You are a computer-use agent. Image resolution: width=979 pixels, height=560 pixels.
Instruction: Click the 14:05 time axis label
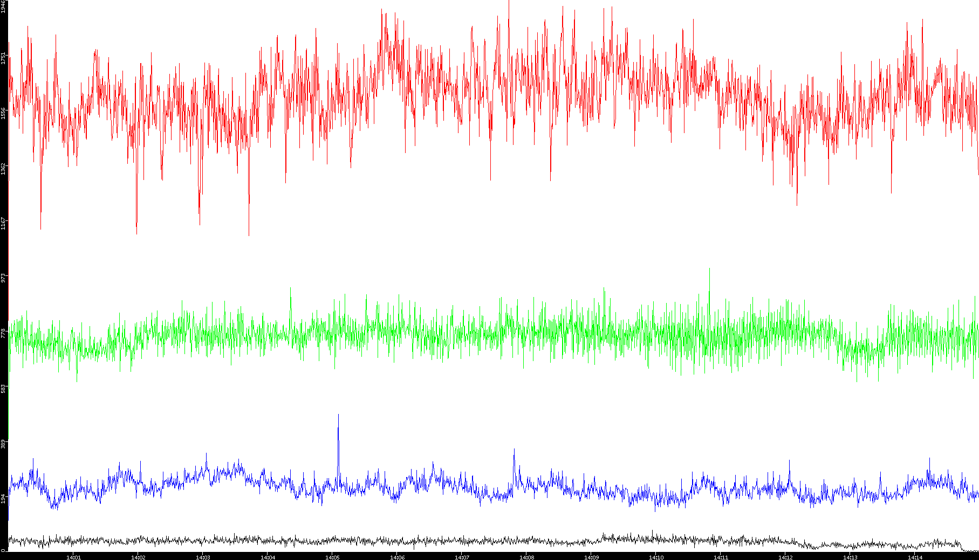pos(332,557)
